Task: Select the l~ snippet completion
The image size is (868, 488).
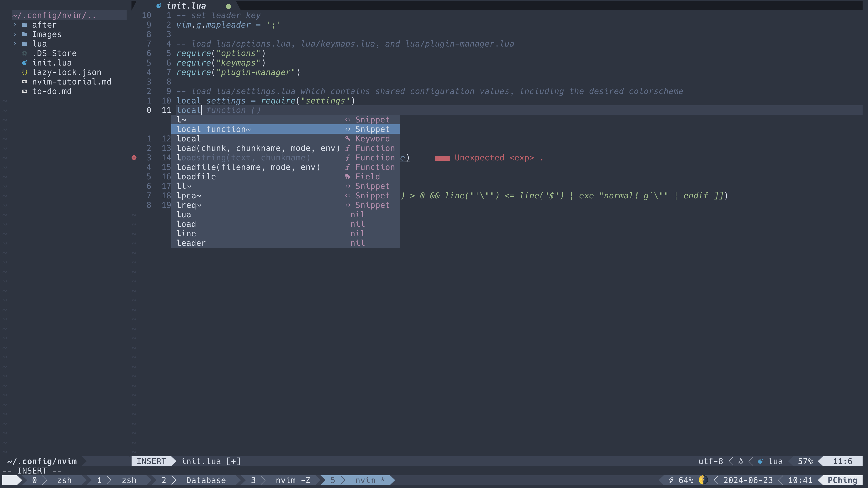Action: coord(285,120)
